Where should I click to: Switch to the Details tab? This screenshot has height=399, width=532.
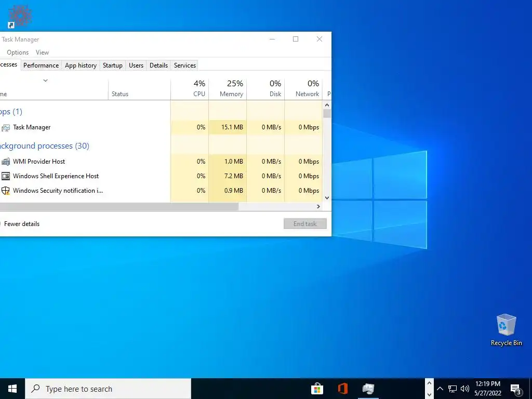click(x=159, y=65)
